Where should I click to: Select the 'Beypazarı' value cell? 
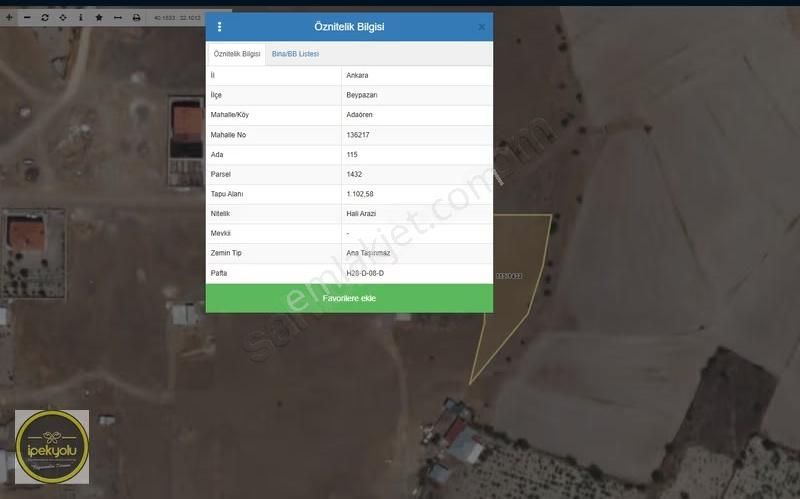417,95
